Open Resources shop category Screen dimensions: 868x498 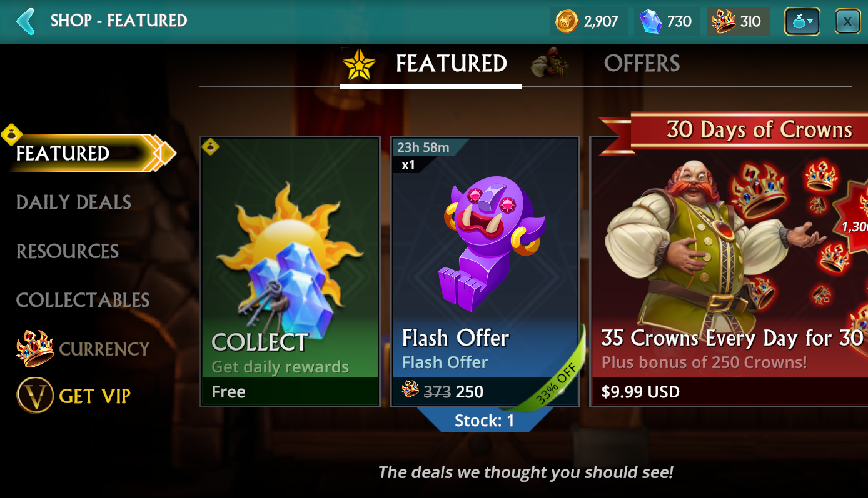[68, 251]
